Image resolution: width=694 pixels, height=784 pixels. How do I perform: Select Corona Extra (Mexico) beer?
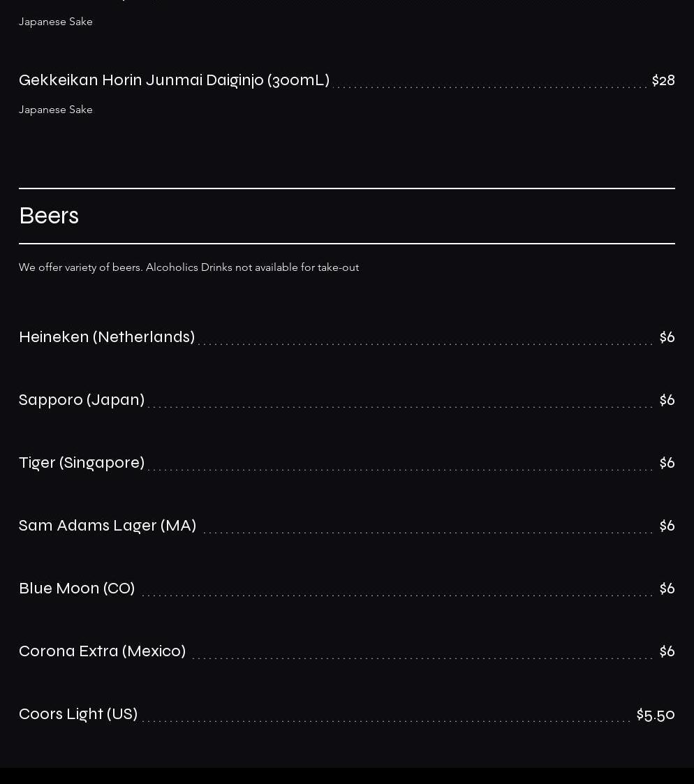click(103, 651)
